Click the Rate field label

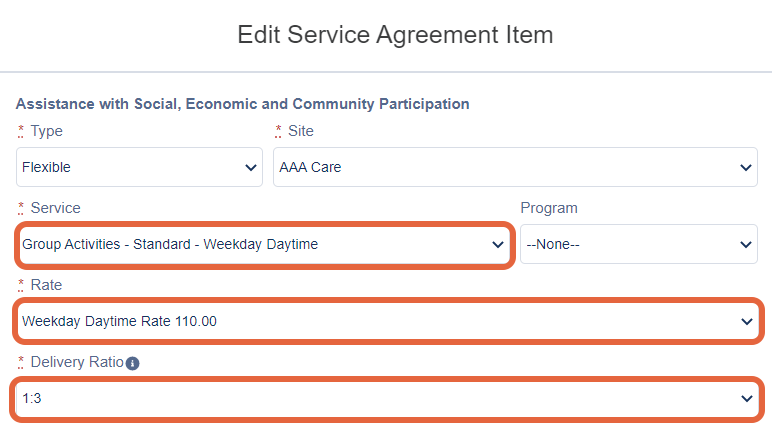[46, 285]
